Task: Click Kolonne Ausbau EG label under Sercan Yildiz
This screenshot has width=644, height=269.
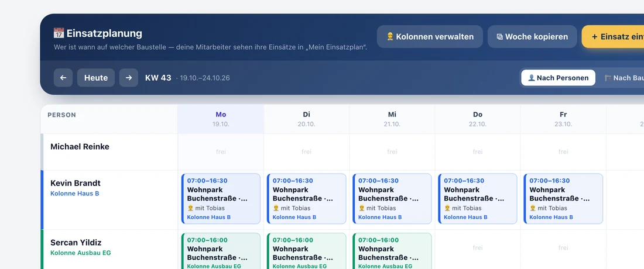Action: 81,253
